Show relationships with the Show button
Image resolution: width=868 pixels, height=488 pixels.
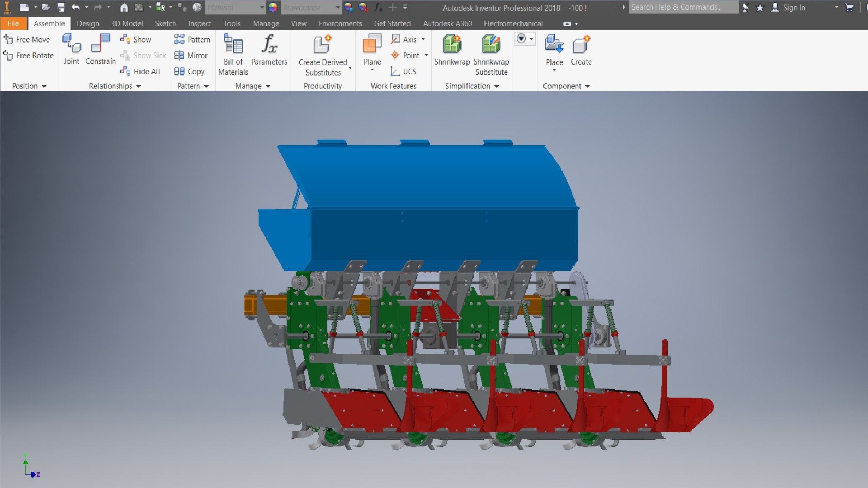136,40
